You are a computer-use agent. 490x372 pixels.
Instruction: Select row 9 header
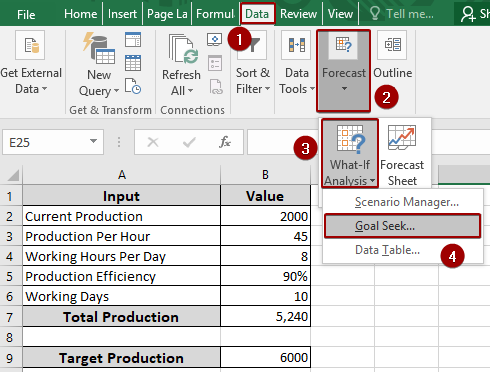[10, 358]
